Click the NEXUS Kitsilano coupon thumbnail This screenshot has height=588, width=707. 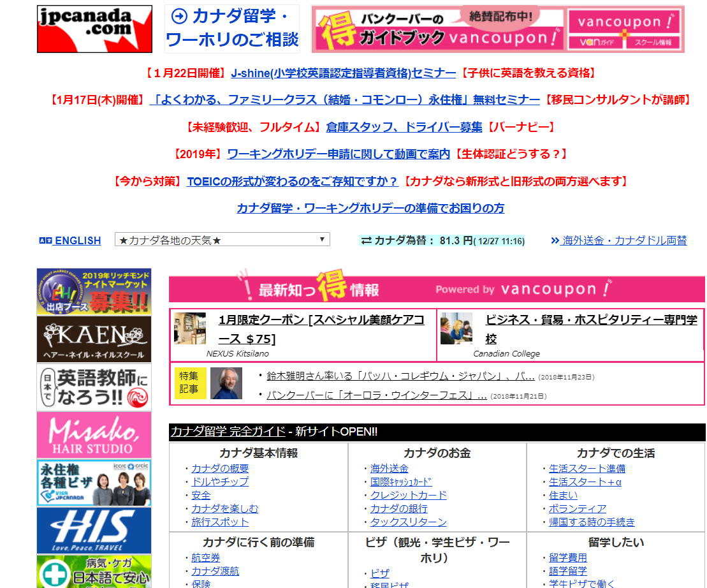(x=190, y=328)
